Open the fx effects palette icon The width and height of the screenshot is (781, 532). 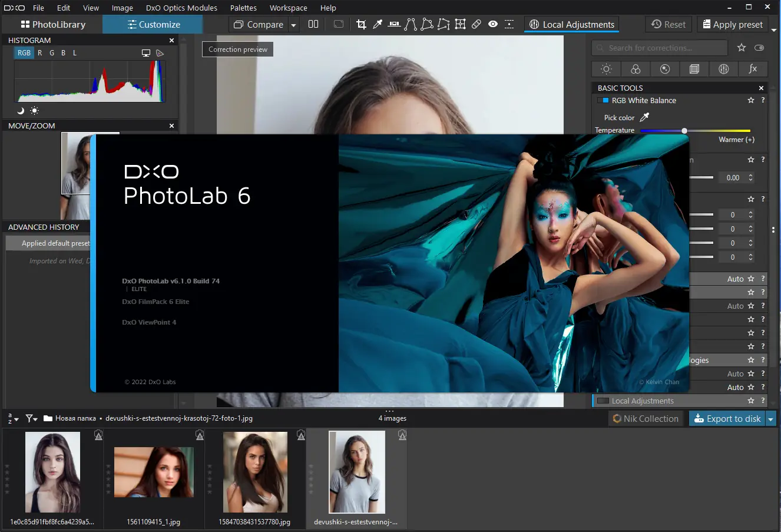pos(753,69)
